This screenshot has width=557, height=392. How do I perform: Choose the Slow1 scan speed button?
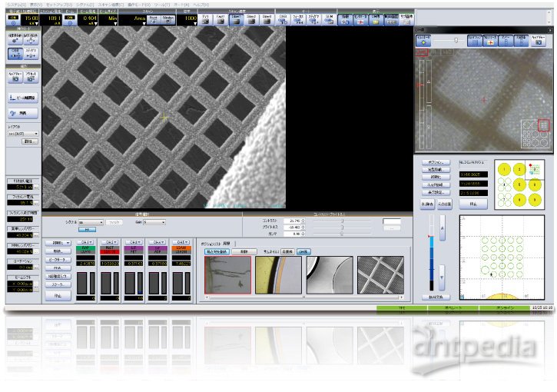[236, 18]
